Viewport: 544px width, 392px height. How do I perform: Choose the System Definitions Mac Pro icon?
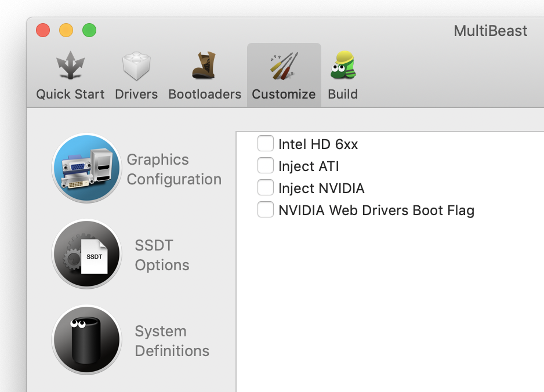[x=87, y=340]
